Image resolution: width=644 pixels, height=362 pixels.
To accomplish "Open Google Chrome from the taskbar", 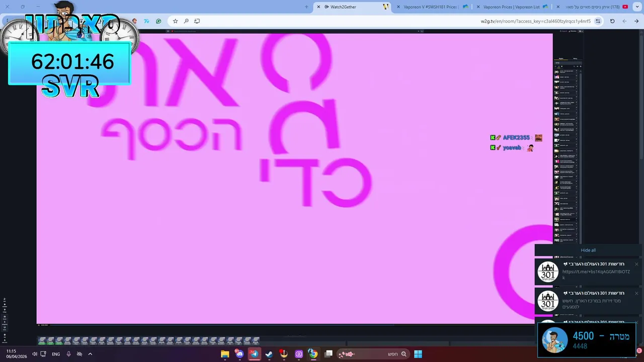I will point(313,354).
